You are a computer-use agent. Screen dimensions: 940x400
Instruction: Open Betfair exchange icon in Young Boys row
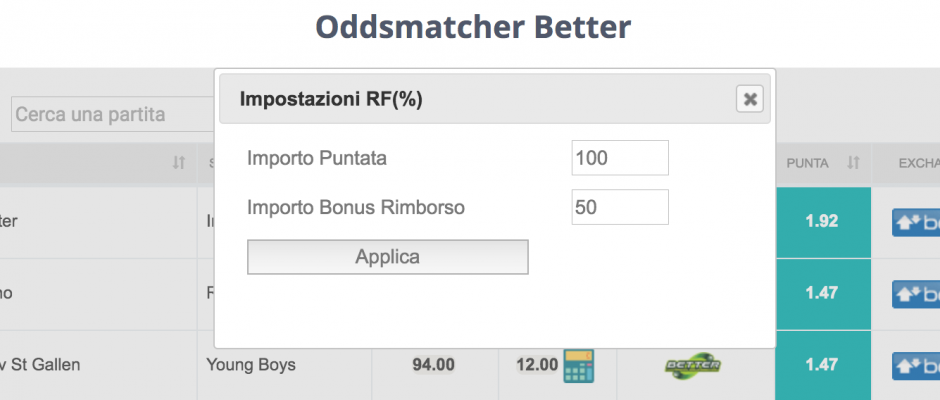(916, 366)
